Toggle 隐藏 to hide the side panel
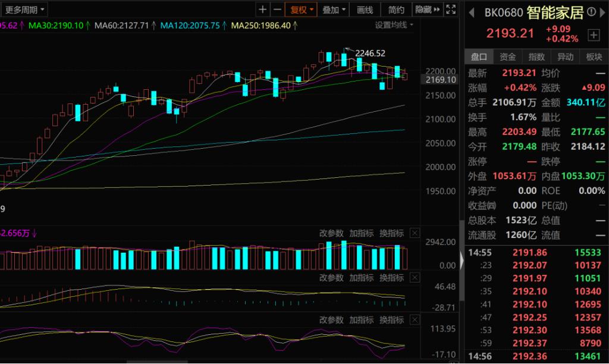The width and height of the screenshot is (609, 364). point(428,10)
